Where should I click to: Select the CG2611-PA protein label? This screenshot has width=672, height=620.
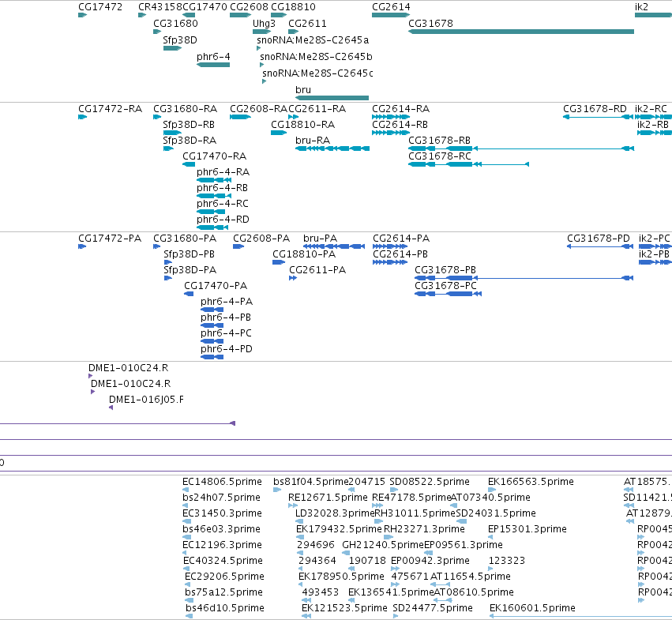coord(317,270)
